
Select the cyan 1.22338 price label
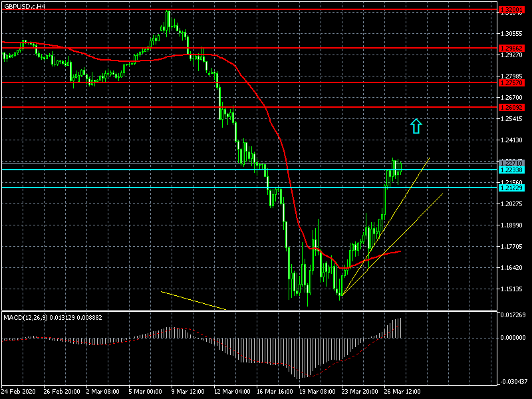click(511, 170)
